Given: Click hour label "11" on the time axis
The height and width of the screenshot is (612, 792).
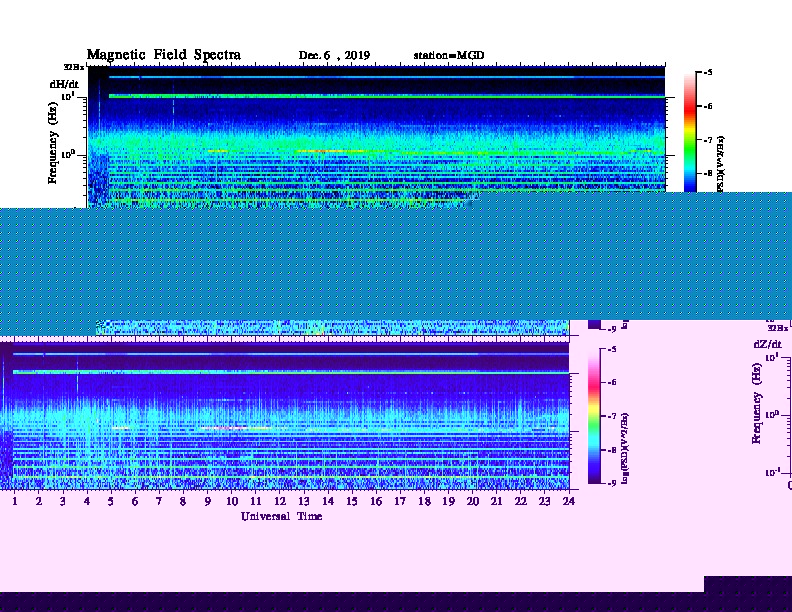Looking at the screenshot, I should [256, 501].
